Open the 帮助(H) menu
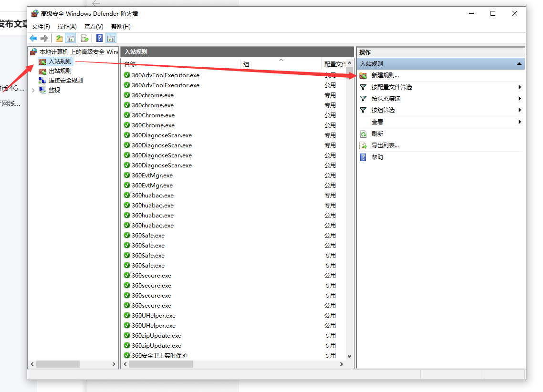This screenshot has height=392, width=543. 121,27
